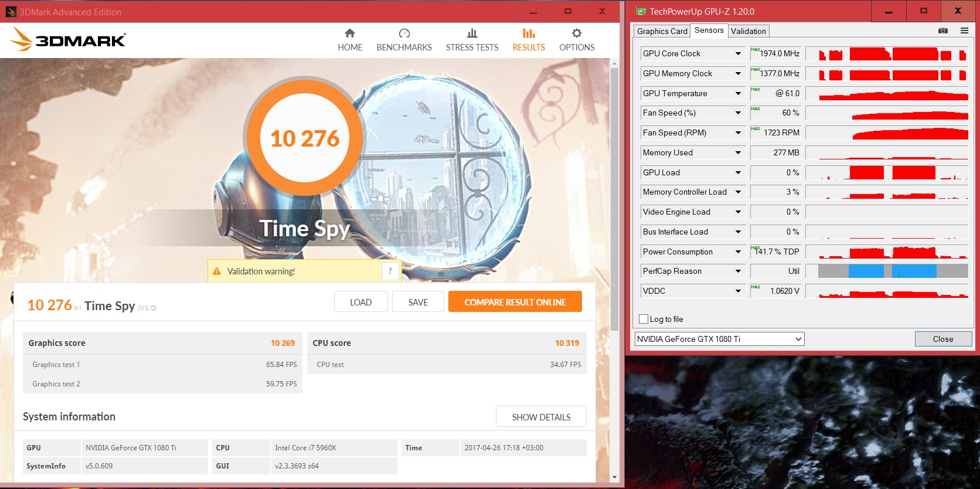Click the 3DMark logo
Image resolution: width=980 pixels, height=489 pixels.
pyautogui.click(x=69, y=39)
